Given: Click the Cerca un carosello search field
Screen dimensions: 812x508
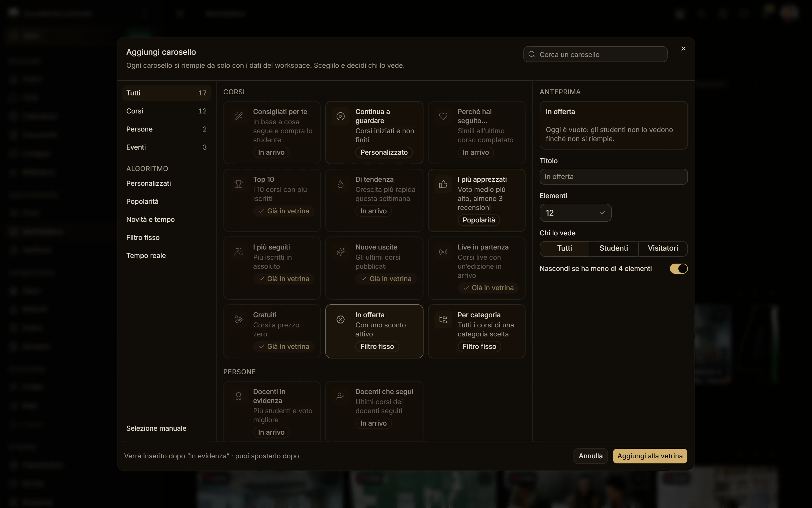Looking at the screenshot, I should pyautogui.click(x=595, y=54).
